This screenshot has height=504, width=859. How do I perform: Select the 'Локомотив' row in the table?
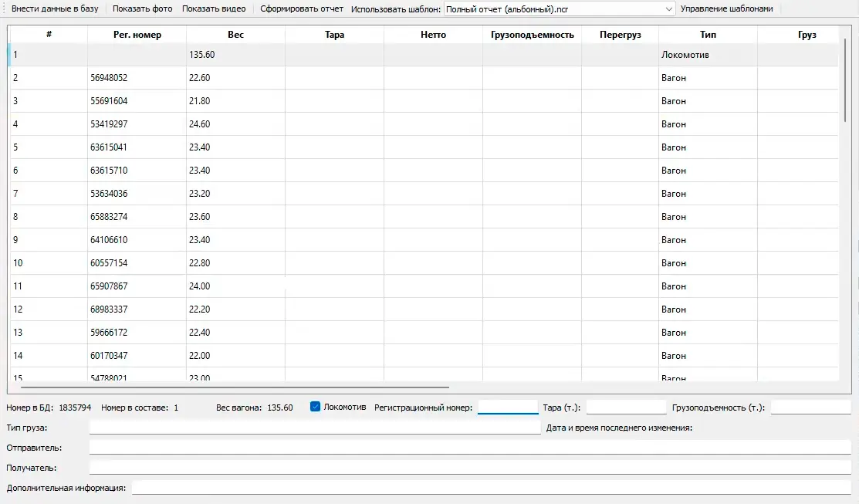(x=685, y=55)
